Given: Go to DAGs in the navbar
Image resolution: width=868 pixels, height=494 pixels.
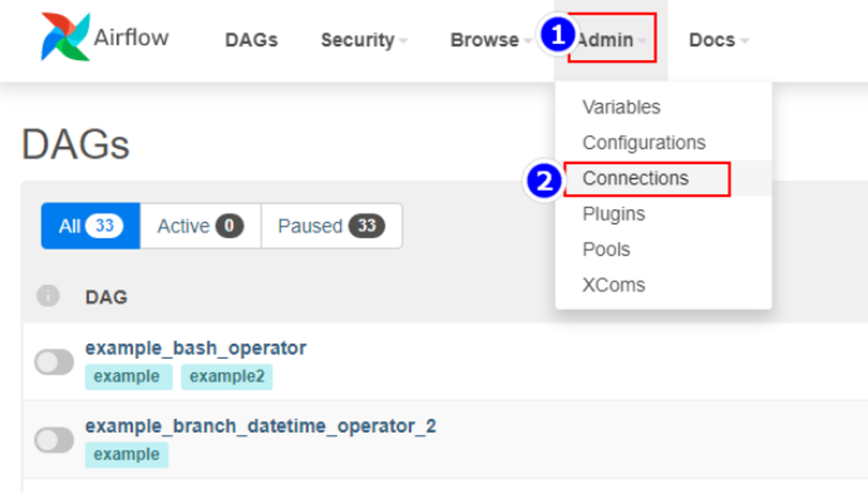Looking at the screenshot, I should pos(251,40).
